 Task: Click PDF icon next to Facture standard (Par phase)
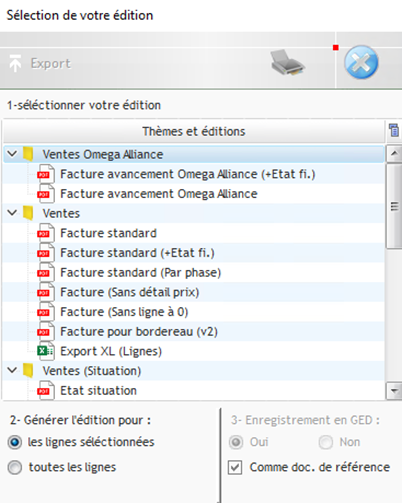(x=46, y=272)
